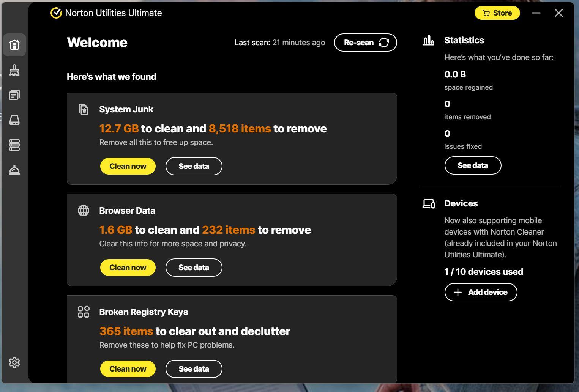Open the service bell icon in sidebar
The width and height of the screenshot is (579, 392).
tap(14, 170)
